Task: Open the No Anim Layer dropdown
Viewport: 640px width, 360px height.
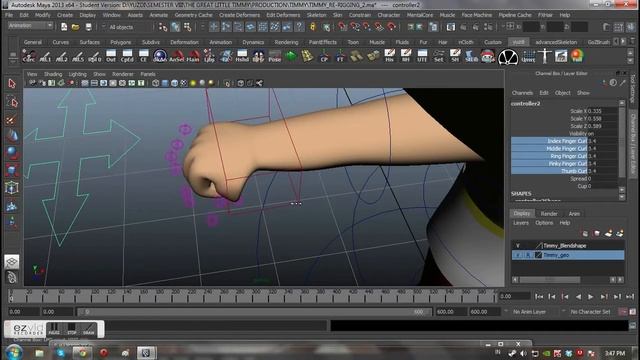Action: click(529, 312)
